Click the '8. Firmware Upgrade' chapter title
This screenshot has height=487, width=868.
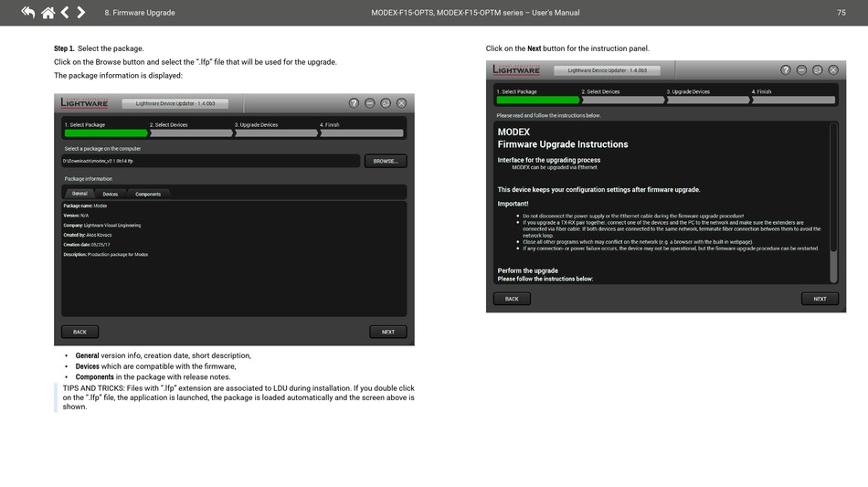click(x=140, y=12)
